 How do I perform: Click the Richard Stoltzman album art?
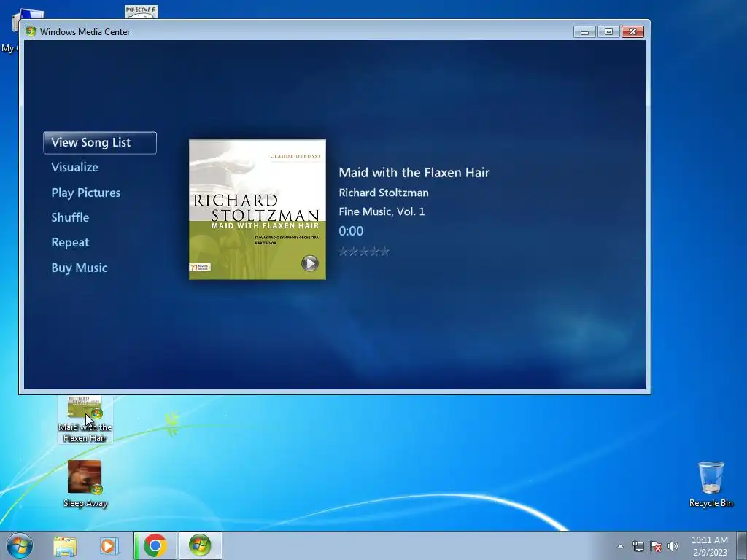(258, 209)
